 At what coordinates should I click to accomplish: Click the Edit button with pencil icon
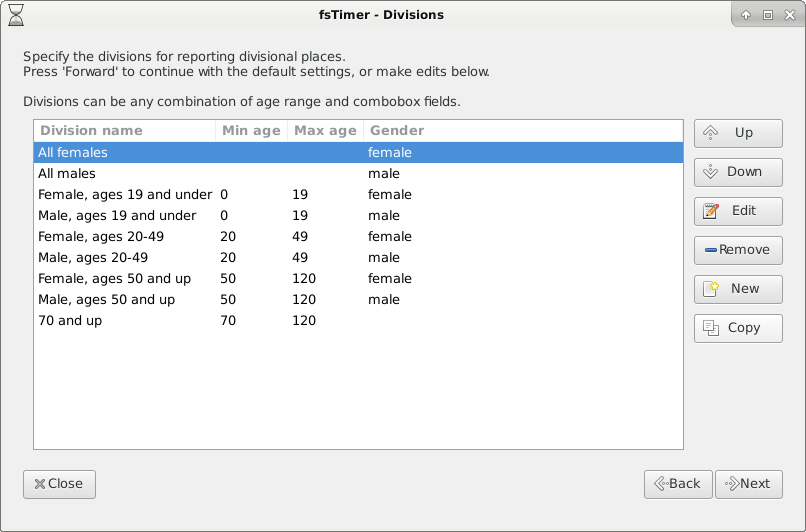coord(738,211)
